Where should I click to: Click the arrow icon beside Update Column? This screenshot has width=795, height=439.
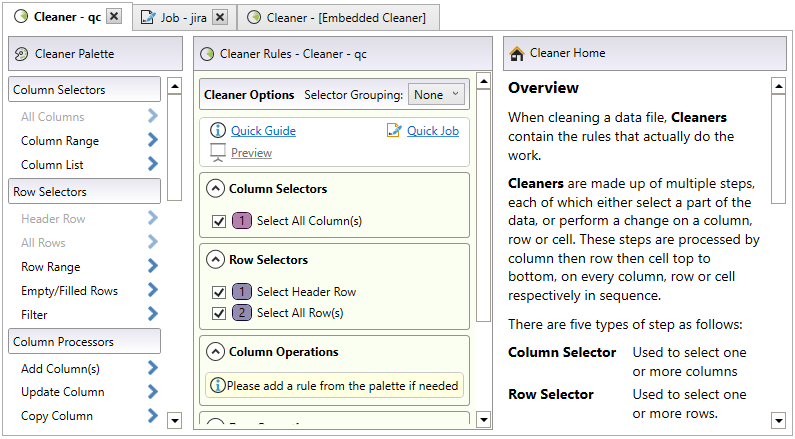152,392
